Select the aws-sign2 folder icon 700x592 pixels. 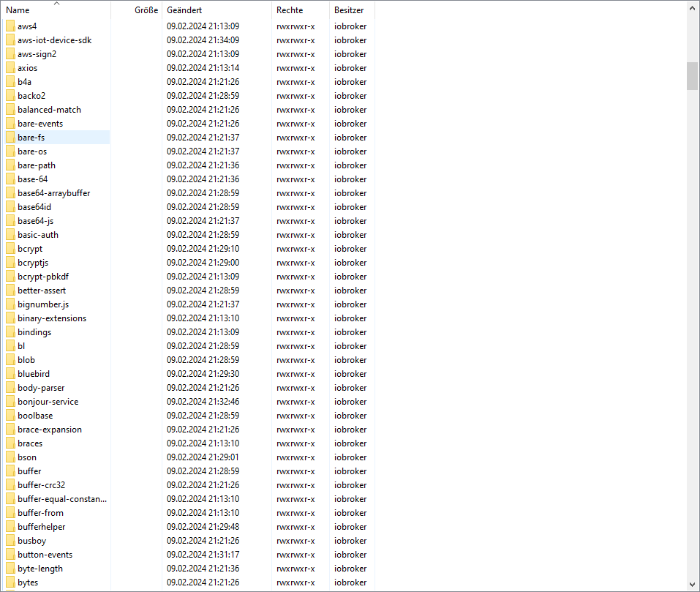[x=11, y=54]
